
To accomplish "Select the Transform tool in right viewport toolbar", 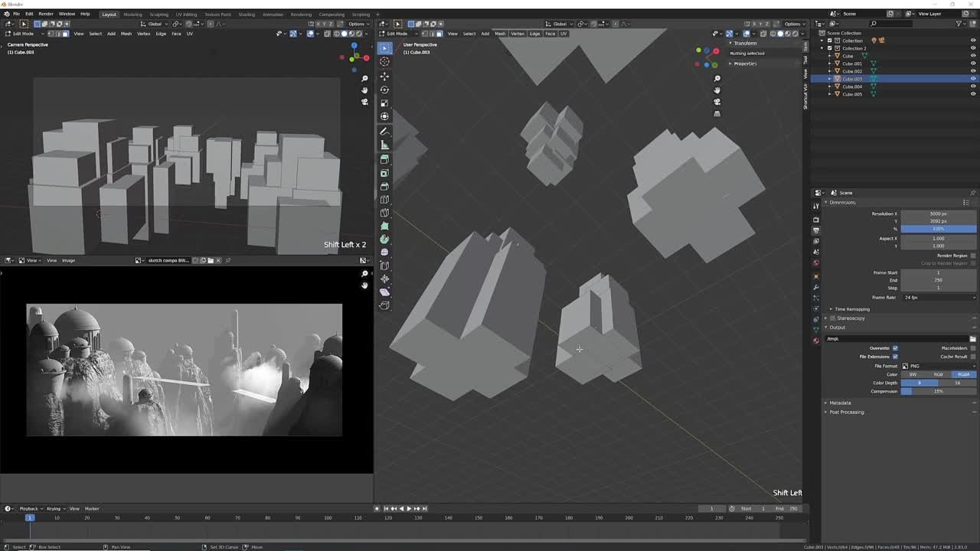I will pyautogui.click(x=384, y=116).
